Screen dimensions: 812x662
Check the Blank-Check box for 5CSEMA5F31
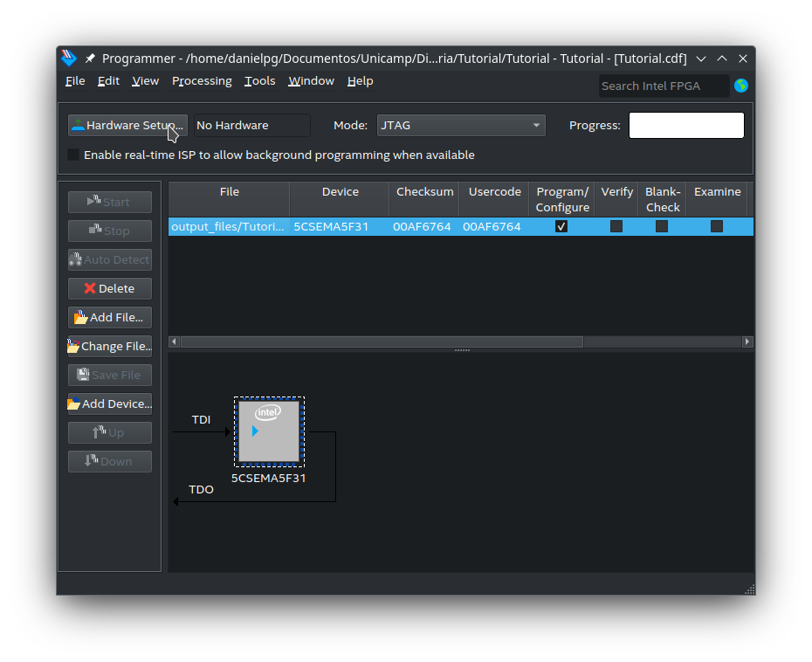click(x=662, y=226)
